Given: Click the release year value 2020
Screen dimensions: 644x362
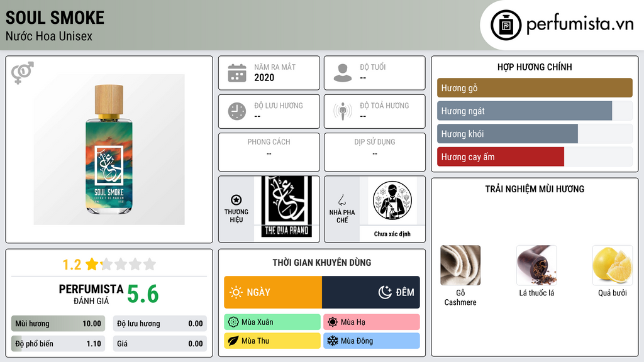Looking at the screenshot, I should click(x=264, y=77).
